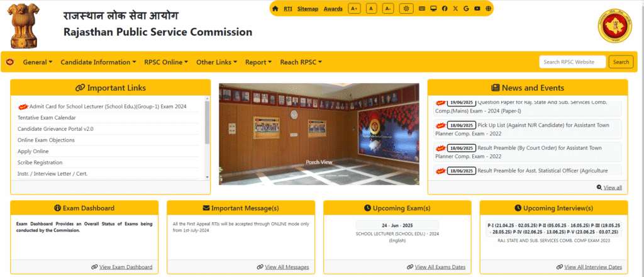Click the Rajasthan government round logo
The height and width of the screenshot is (277, 644).
click(614, 25)
